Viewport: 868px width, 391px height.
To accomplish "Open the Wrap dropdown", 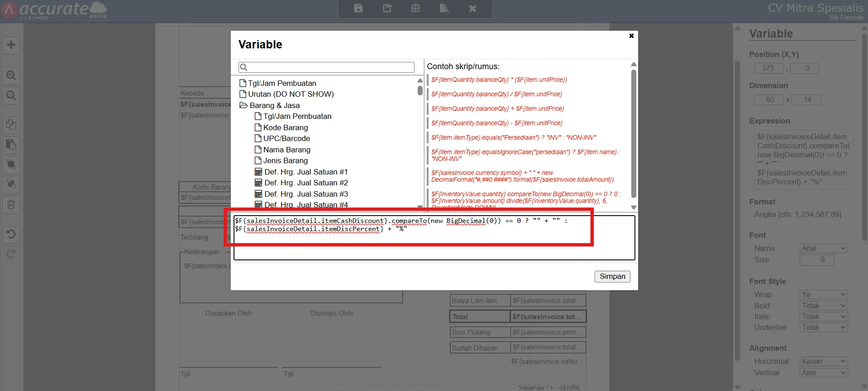I will 824,294.
